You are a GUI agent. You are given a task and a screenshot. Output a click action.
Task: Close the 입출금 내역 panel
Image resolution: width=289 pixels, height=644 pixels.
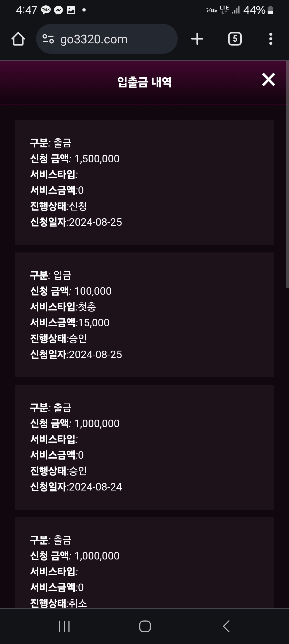(268, 80)
